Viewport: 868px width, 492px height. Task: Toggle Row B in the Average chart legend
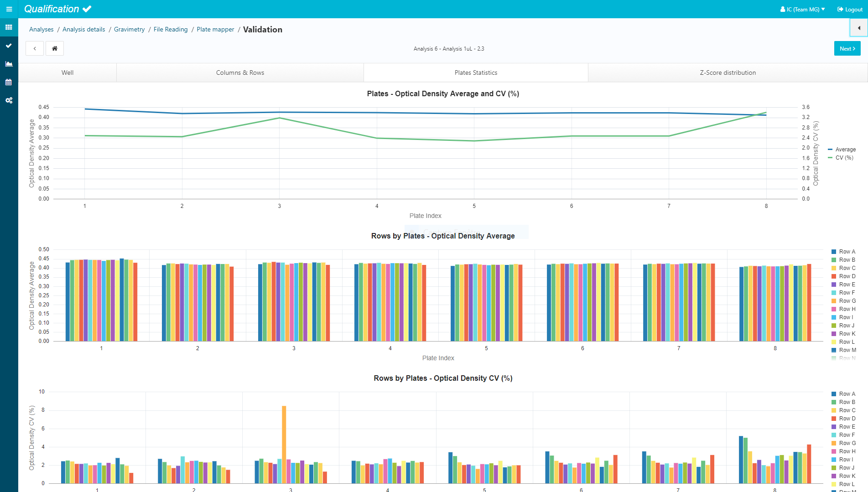843,260
